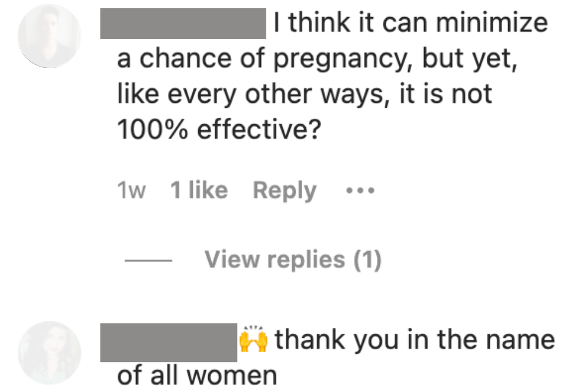Viewport: 588px width, 392px height.
Task: Click the second commenter's profile avatar
Action: [x=49, y=353]
